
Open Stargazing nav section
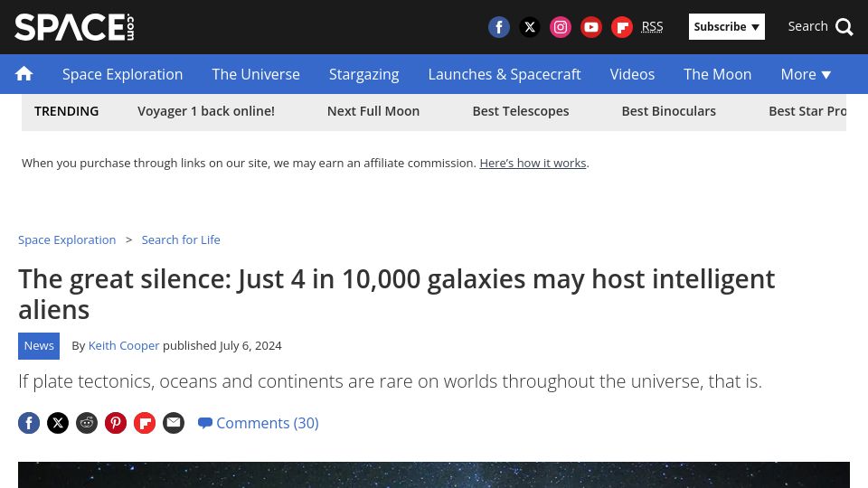(x=363, y=74)
